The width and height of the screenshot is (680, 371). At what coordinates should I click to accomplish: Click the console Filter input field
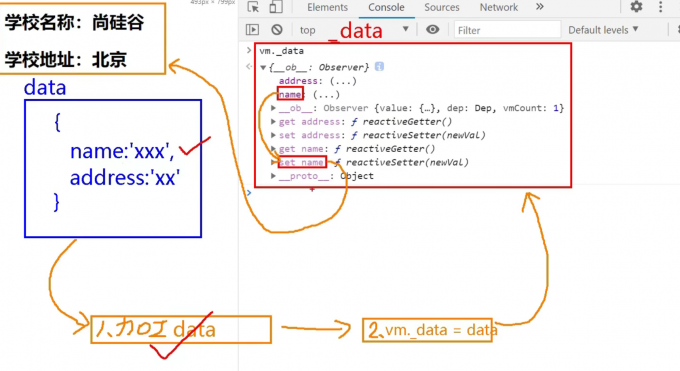507,30
